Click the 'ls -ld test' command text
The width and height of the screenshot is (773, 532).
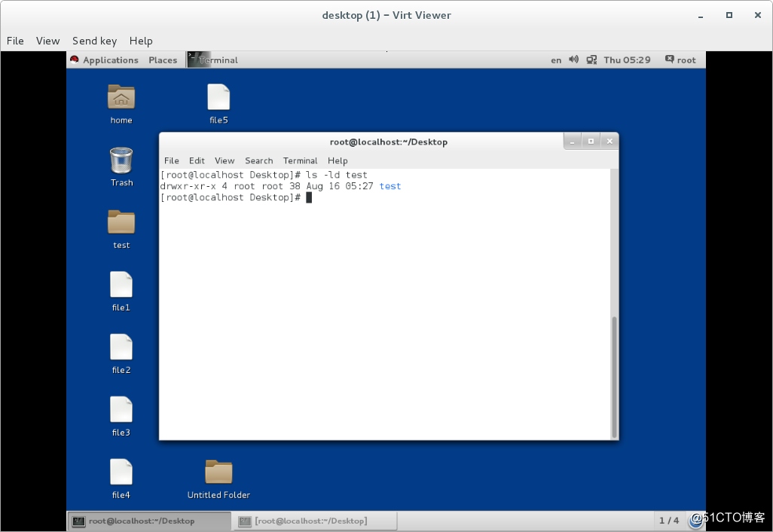tap(337, 175)
